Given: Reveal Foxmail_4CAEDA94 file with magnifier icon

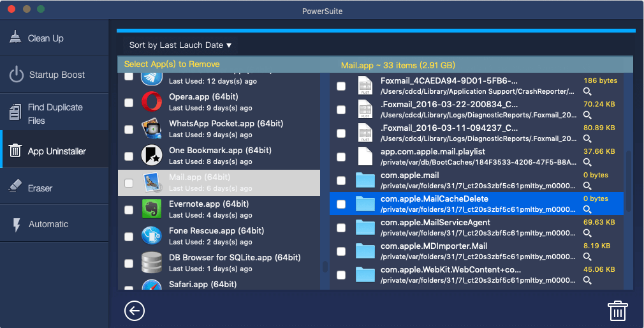Looking at the screenshot, I should click(587, 91).
